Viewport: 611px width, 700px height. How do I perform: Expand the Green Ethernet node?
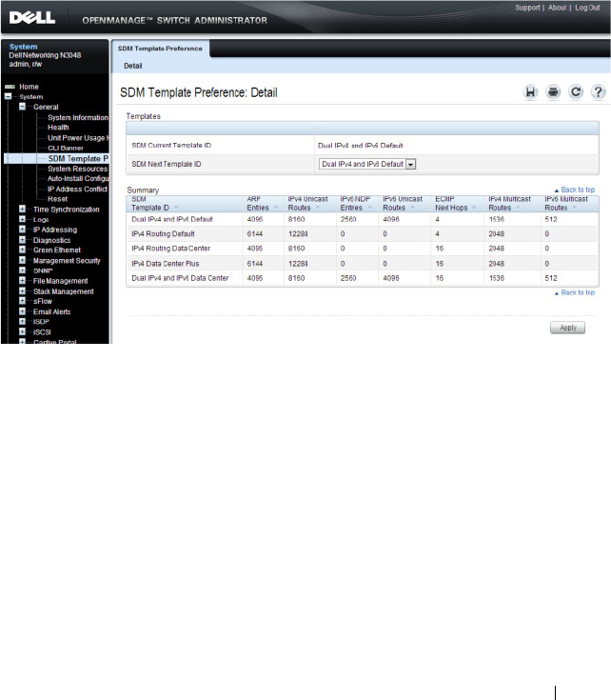click(22, 250)
